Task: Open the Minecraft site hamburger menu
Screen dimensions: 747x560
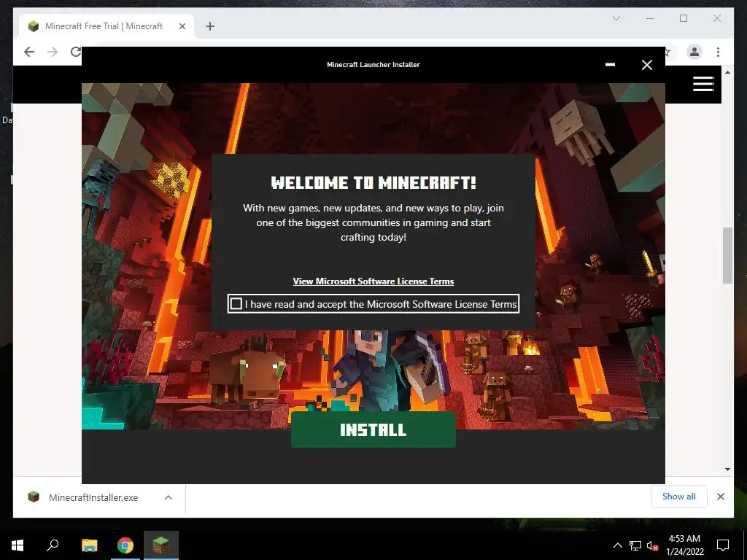Action: (703, 84)
